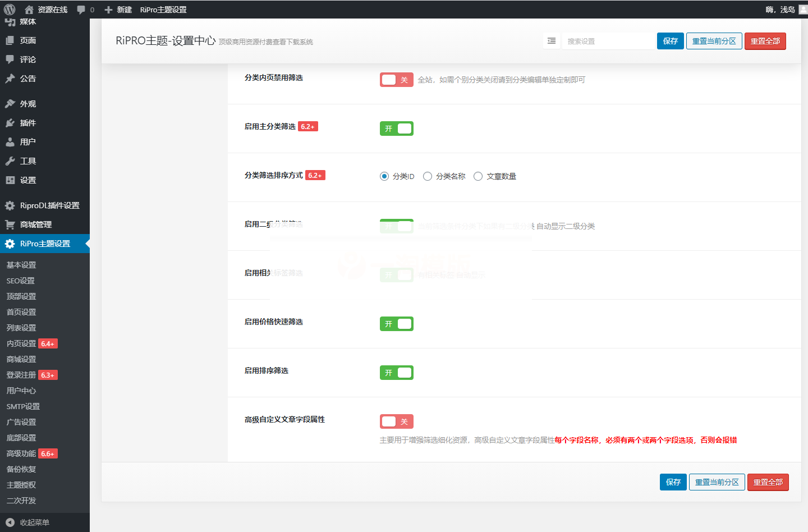
Task: Click the filter list icon beside the search box
Action: pos(551,40)
